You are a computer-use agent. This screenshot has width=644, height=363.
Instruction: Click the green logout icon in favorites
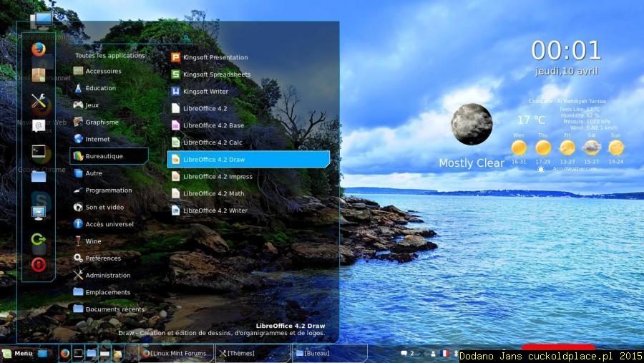(x=39, y=239)
